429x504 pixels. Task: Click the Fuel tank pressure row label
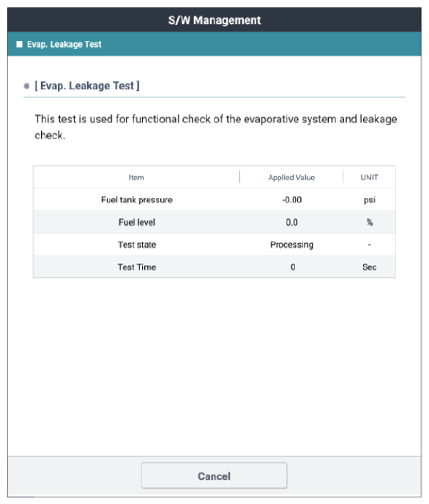coord(137,199)
